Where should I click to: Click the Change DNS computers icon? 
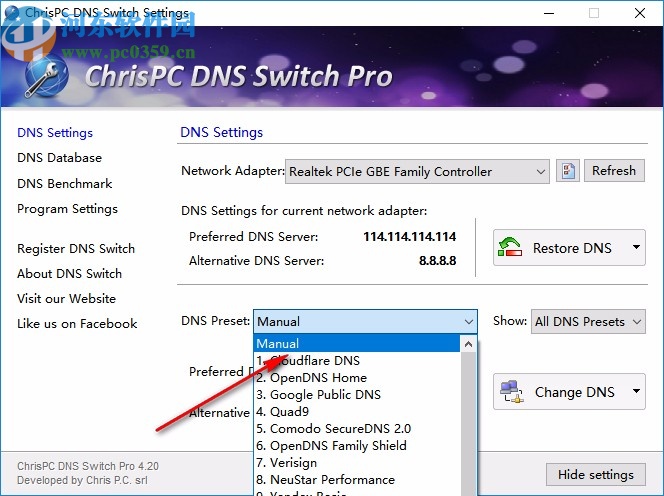511,392
